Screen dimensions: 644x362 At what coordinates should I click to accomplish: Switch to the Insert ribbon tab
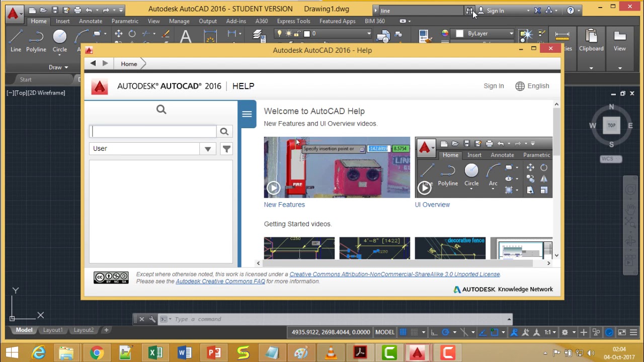(x=63, y=21)
